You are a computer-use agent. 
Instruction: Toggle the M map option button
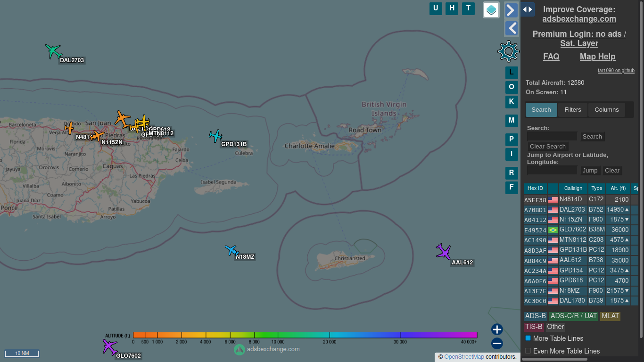[x=512, y=121]
